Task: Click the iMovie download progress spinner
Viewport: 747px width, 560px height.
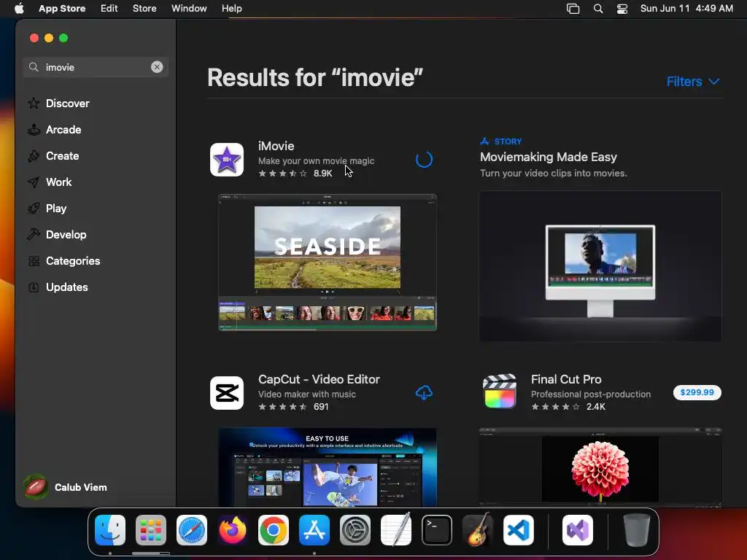Action: click(x=424, y=160)
